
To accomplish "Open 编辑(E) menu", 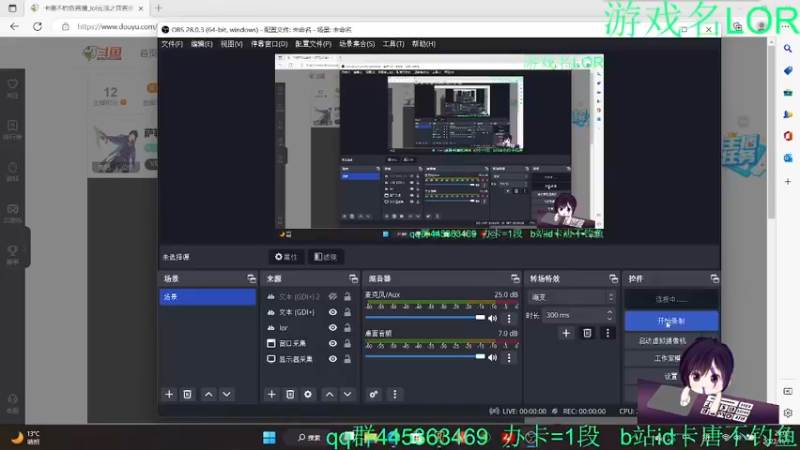I will tap(202, 44).
